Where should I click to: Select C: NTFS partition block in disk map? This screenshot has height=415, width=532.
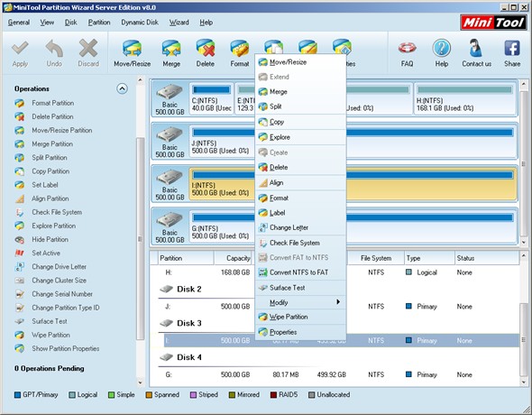[211, 98]
